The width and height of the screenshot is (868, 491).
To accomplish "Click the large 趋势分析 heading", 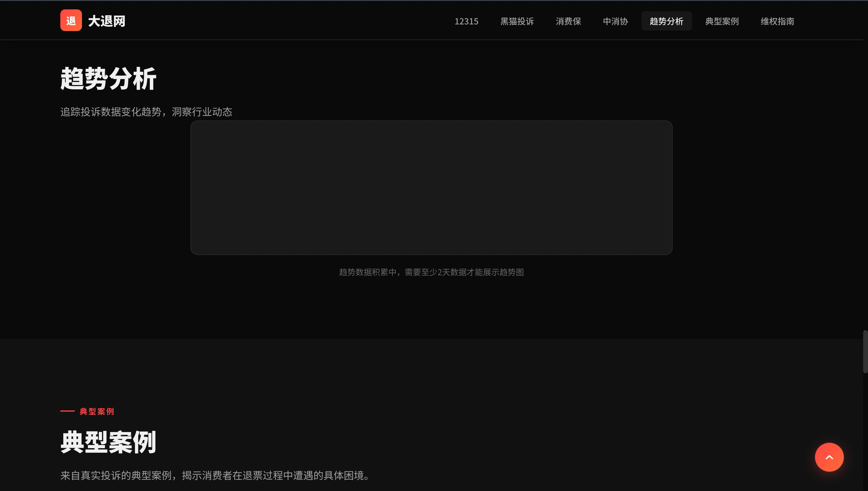I will pos(108,79).
